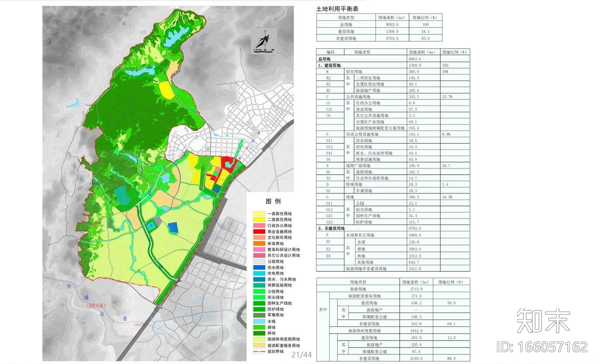Click the 241.3 area value for 道路用地
601x364 pixels.
423,172
